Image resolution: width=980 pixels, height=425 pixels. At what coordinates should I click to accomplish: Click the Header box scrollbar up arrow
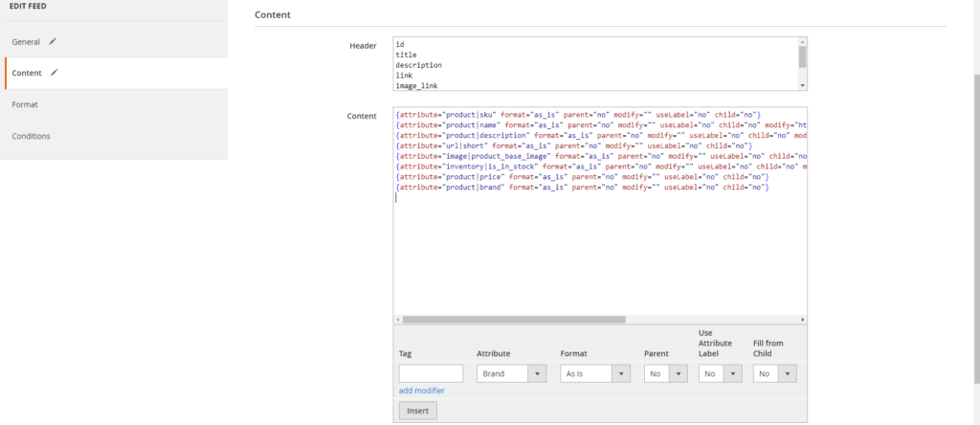(x=802, y=42)
